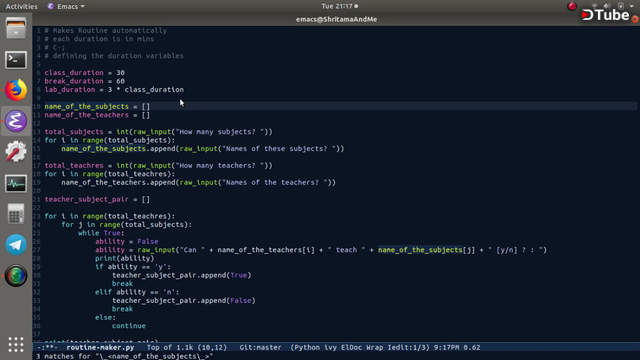Click Git:master in the mode line

pyautogui.click(x=260, y=347)
